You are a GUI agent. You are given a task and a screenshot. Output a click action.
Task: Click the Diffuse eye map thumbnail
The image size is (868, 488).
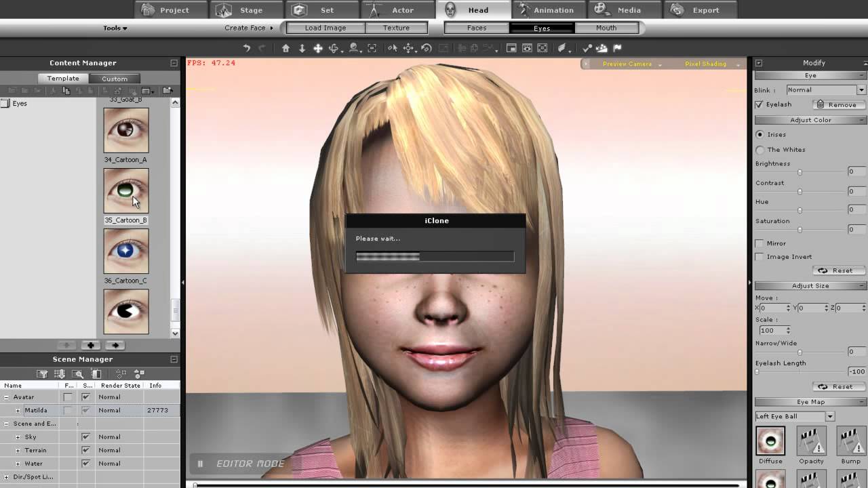(x=770, y=441)
